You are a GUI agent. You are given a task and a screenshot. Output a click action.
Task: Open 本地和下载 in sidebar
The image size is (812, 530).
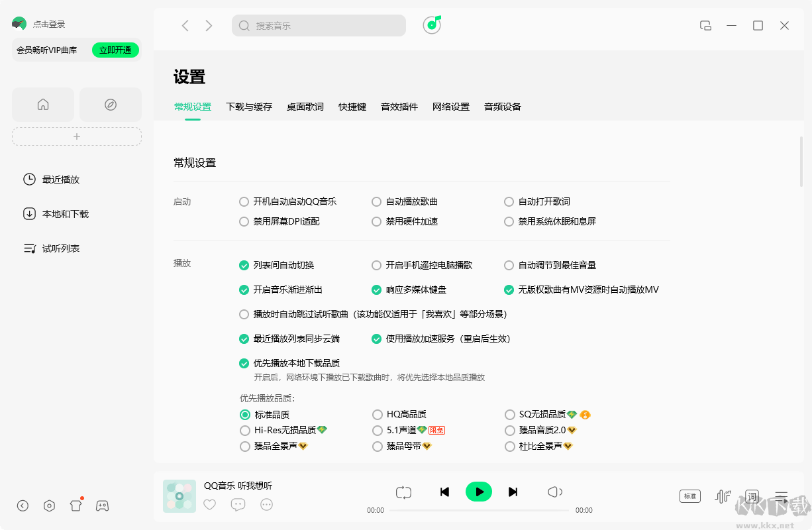click(x=56, y=214)
